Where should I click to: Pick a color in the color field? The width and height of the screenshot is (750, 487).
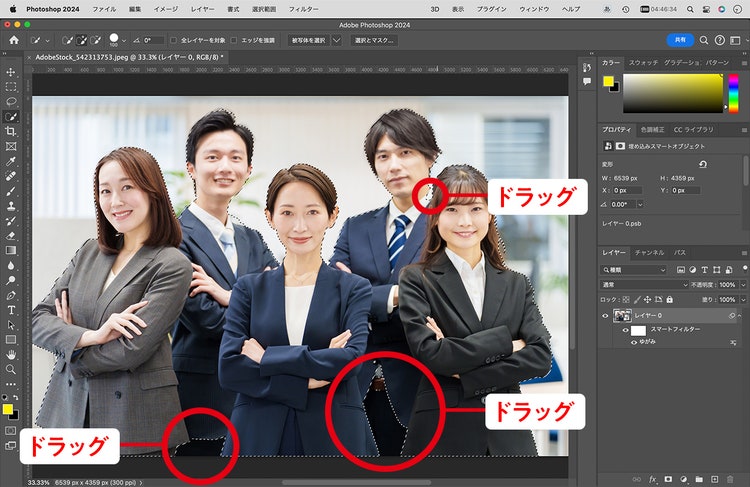point(673,93)
